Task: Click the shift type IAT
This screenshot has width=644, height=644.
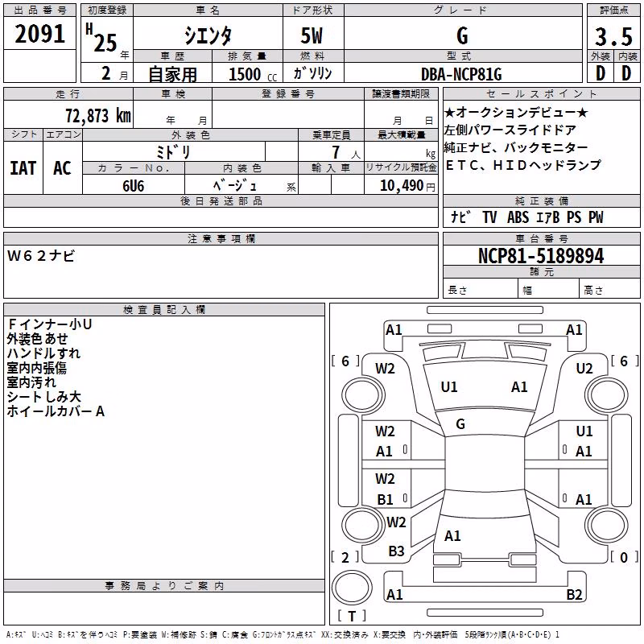Action: pos(23,168)
